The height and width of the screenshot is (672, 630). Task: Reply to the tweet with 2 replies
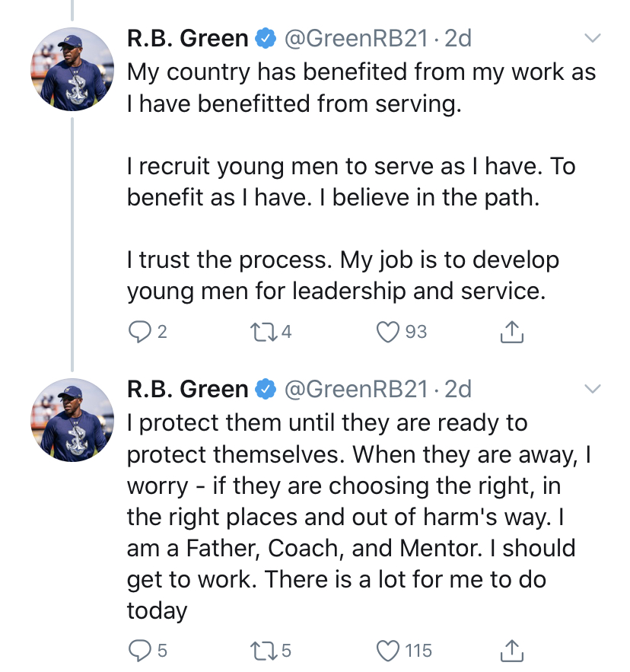click(x=138, y=332)
